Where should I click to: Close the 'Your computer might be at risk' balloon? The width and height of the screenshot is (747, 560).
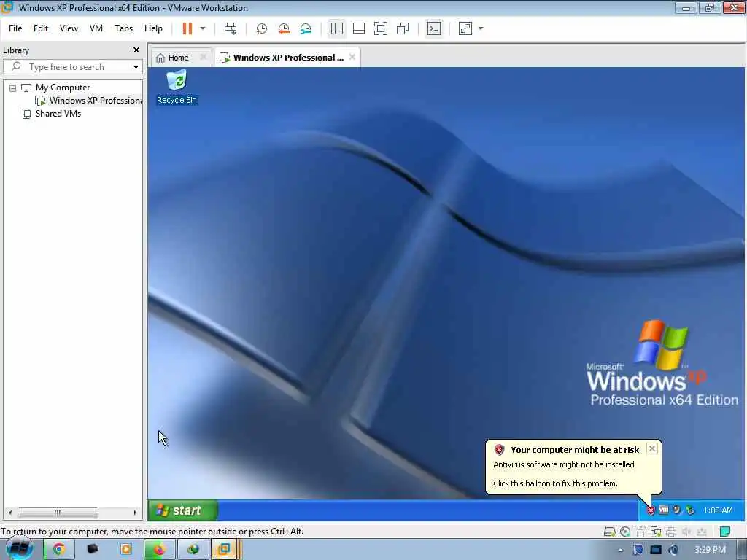pyautogui.click(x=652, y=448)
